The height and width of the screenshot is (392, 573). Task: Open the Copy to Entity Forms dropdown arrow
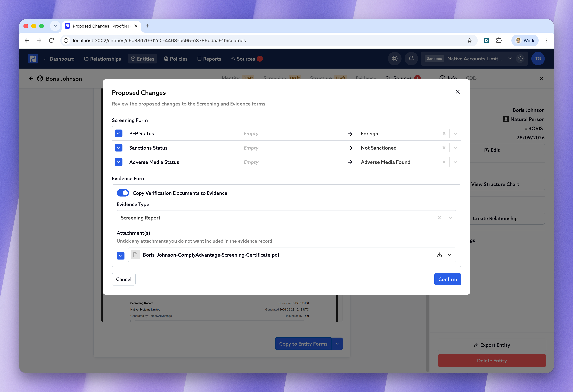coord(337,344)
